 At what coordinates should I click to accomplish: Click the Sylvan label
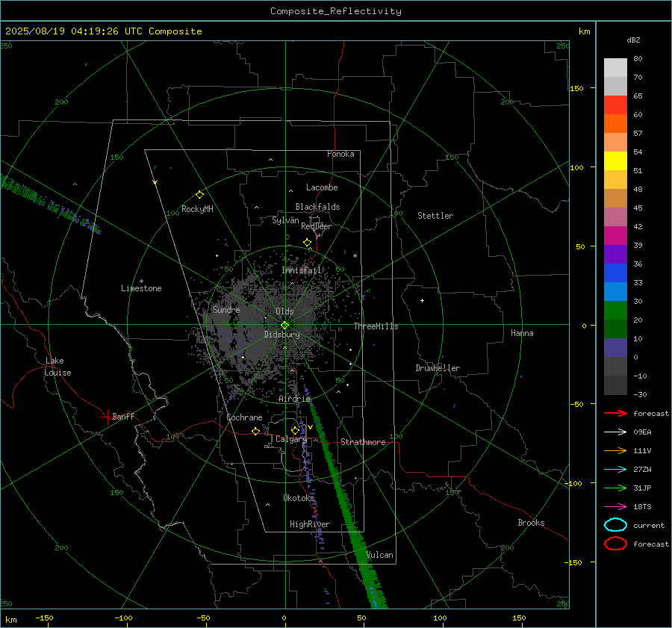(x=285, y=220)
